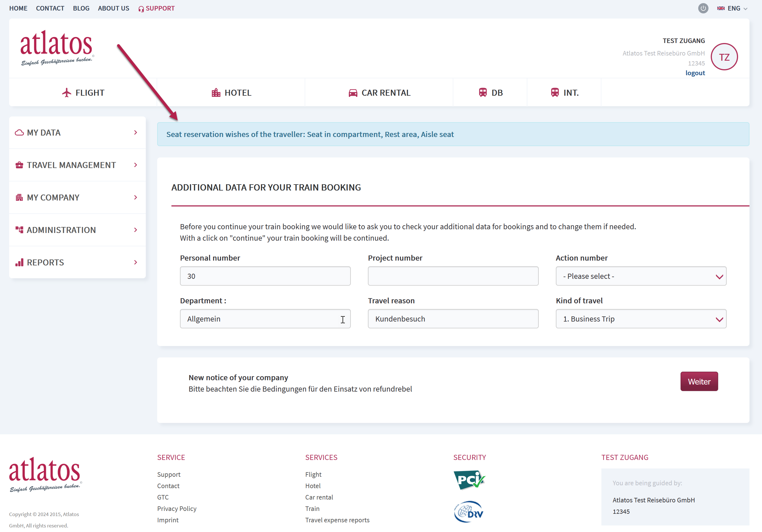Click the atlatos logo in header
Viewport: 762px width, 532px height.
pyautogui.click(x=57, y=48)
